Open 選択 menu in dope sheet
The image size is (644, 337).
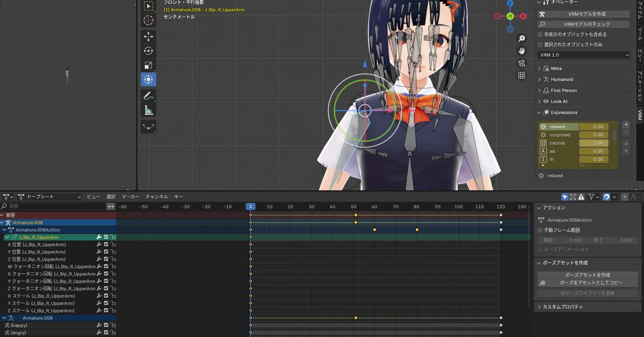tap(111, 197)
